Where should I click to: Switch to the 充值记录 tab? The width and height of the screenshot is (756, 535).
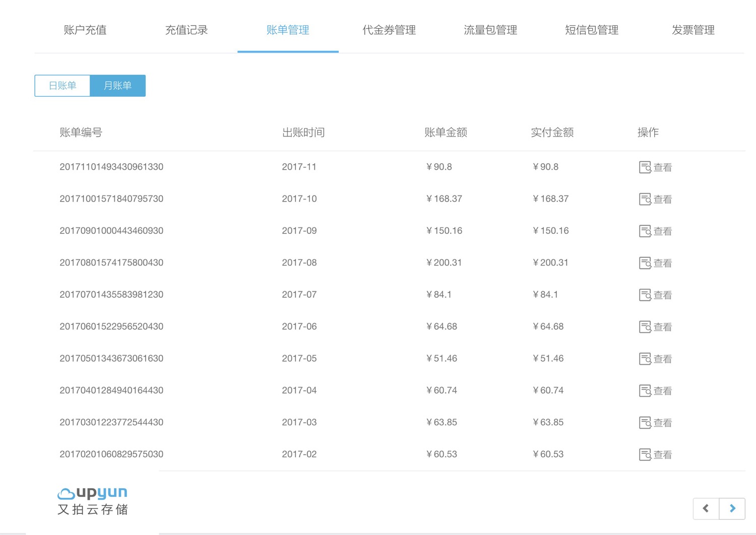pos(186,30)
